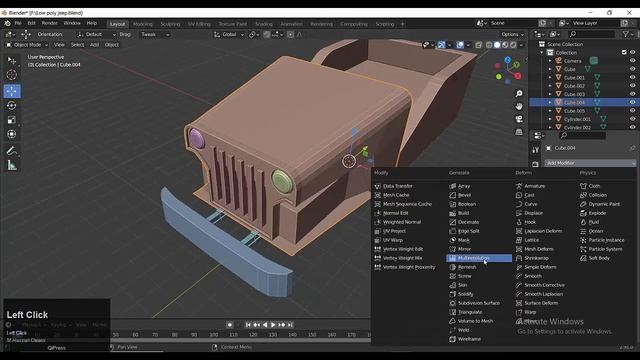Choose the Multiresolution modifier
Viewport: 640px width, 360px height.
point(479,258)
